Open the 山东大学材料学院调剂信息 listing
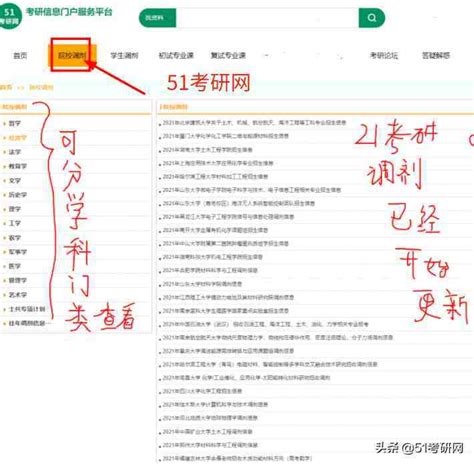Viewport: 474px width, 464px height. click(x=202, y=284)
